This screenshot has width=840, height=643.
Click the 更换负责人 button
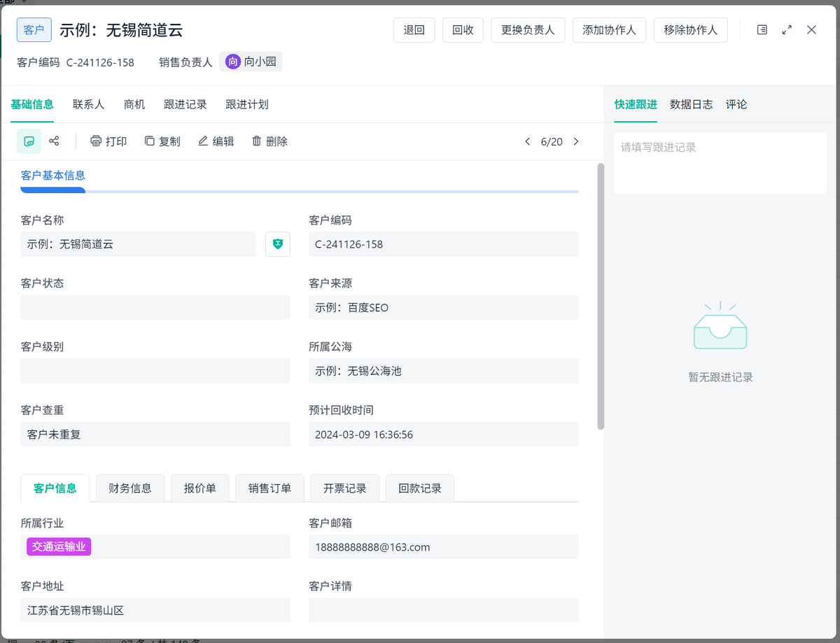(x=528, y=30)
